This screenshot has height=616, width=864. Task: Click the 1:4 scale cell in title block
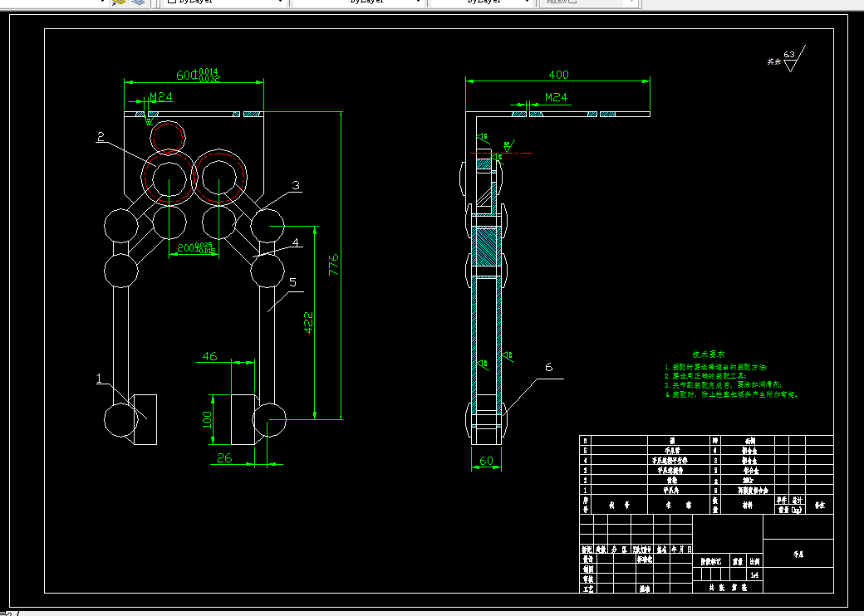tap(755, 574)
